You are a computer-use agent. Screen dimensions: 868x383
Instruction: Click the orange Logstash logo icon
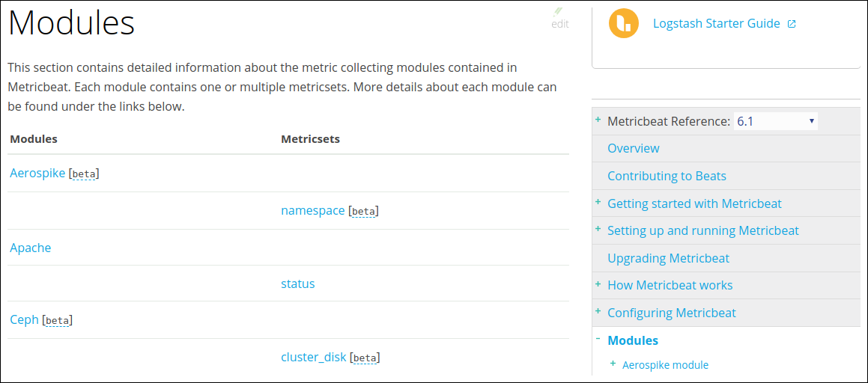click(624, 24)
